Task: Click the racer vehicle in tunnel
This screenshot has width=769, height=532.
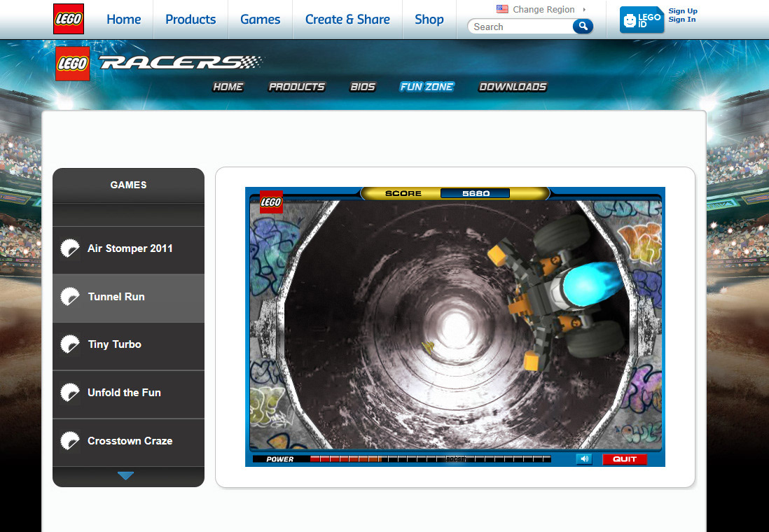Action: click(558, 293)
